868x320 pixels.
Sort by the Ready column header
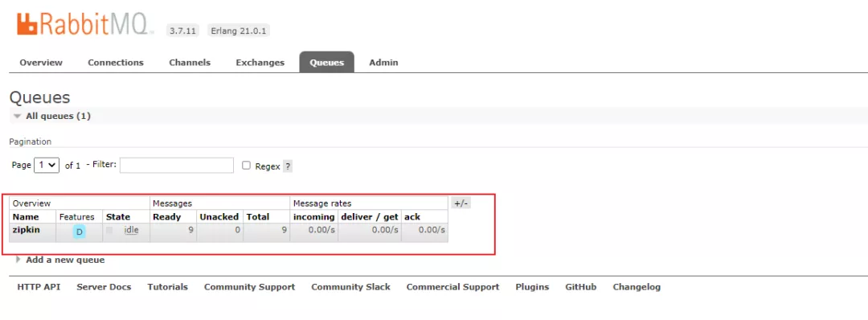[166, 217]
